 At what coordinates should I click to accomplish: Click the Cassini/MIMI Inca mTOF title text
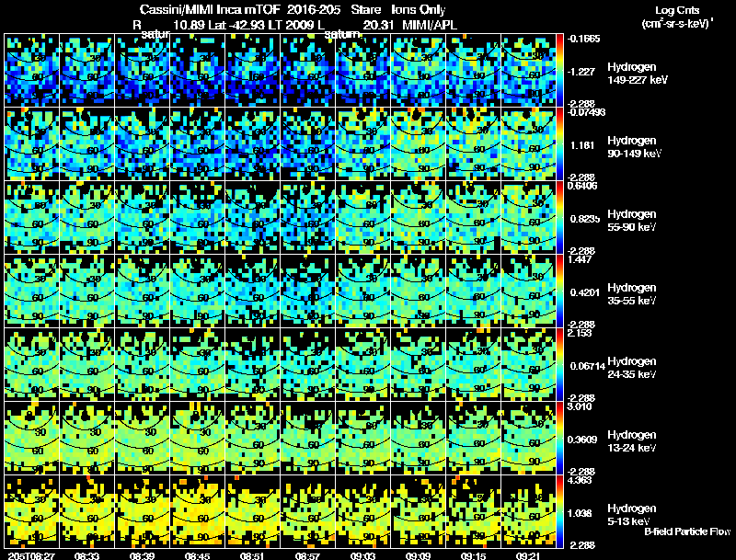click(x=211, y=10)
